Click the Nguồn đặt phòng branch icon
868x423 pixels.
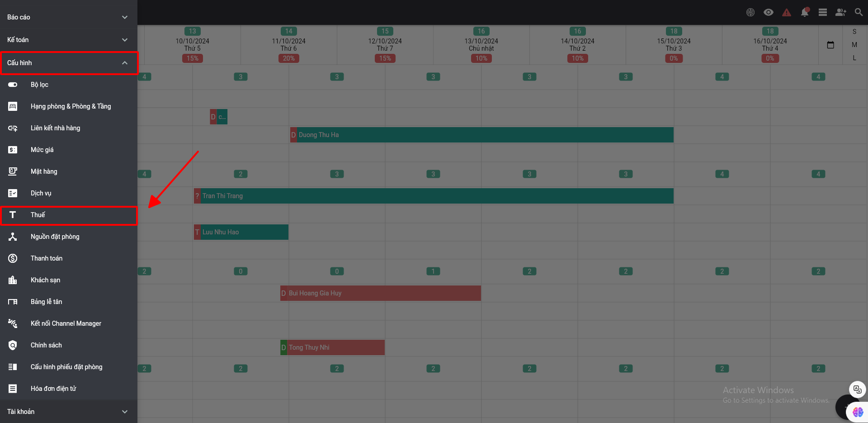point(13,237)
